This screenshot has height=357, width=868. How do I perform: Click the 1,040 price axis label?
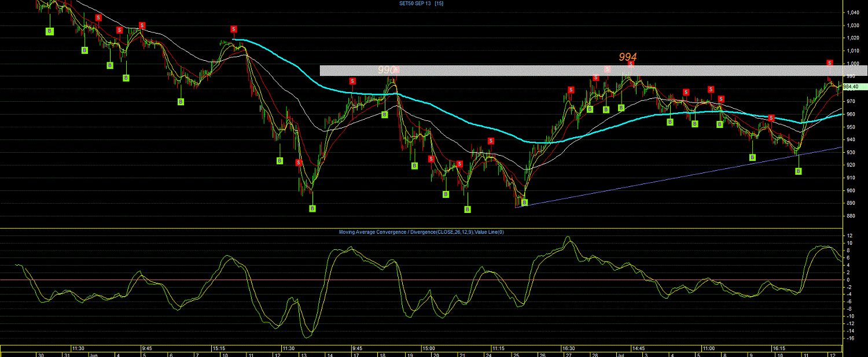pos(852,12)
